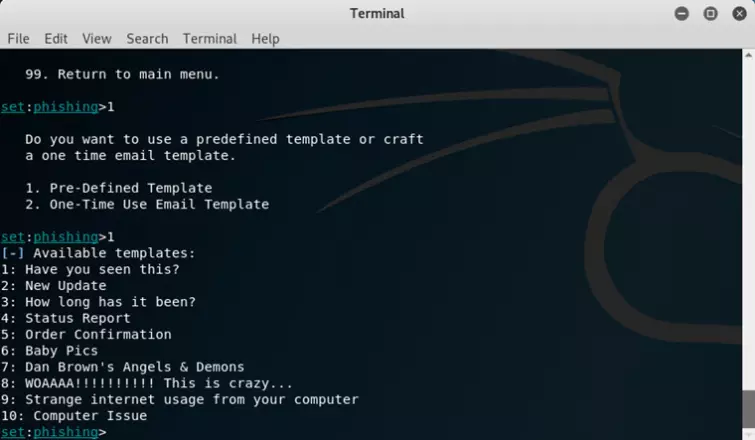Open the Terminal menu
Image resolution: width=755 pixels, height=440 pixels.
tap(210, 38)
